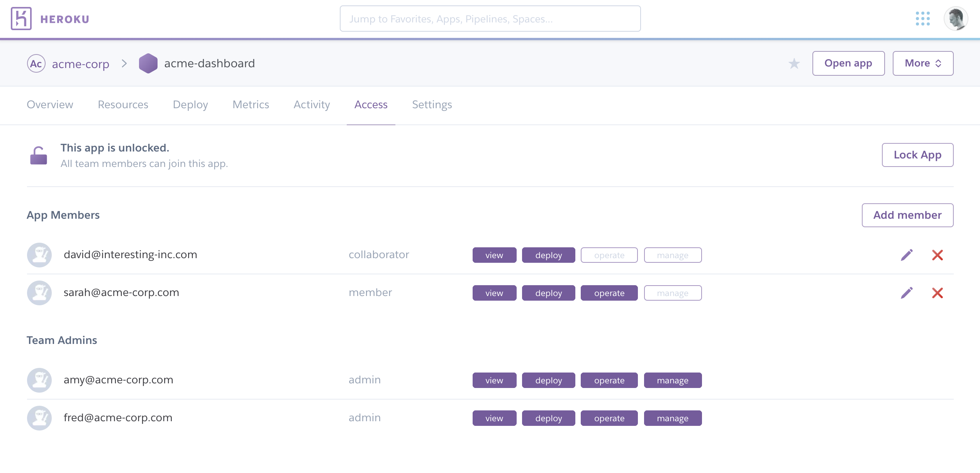Switch to the Overview tab
This screenshot has height=473, width=980.
pos(50,105)
